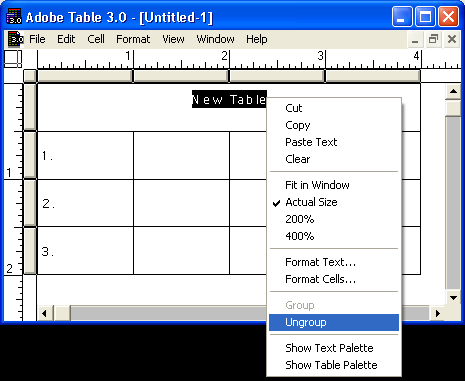Screen dimensions: 465x381
Task: Choose Show Text Palette
Action: coord(334,348)
